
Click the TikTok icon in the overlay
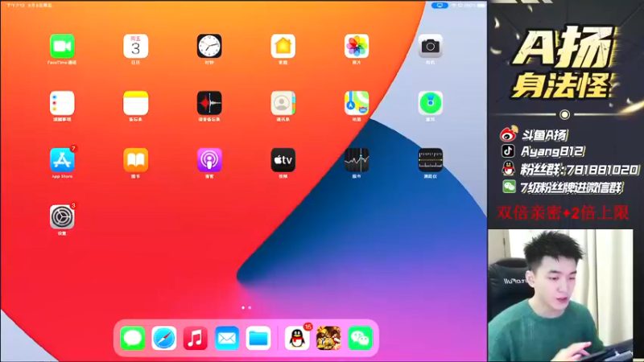pos(508,150)
